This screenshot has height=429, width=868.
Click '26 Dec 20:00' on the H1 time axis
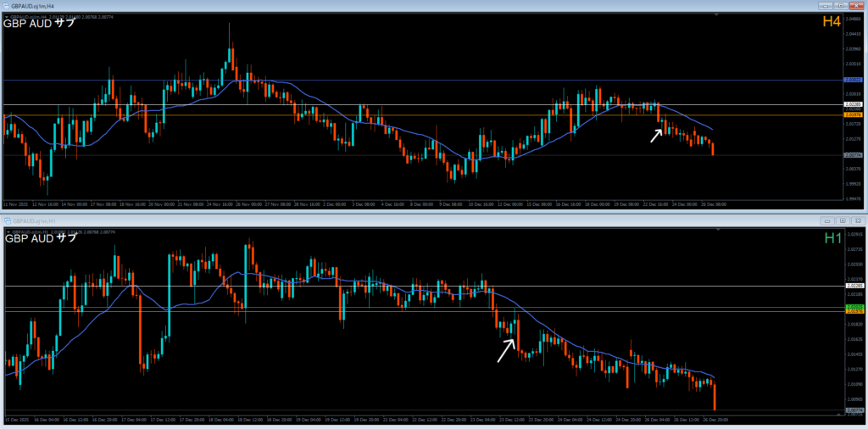click(x=714, y=420)
